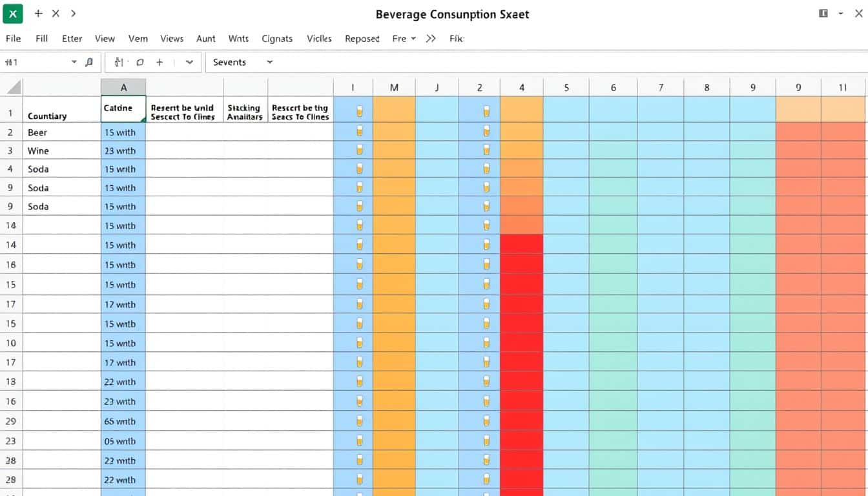Click red cell in column 4, row 29

tap(521, 421)
